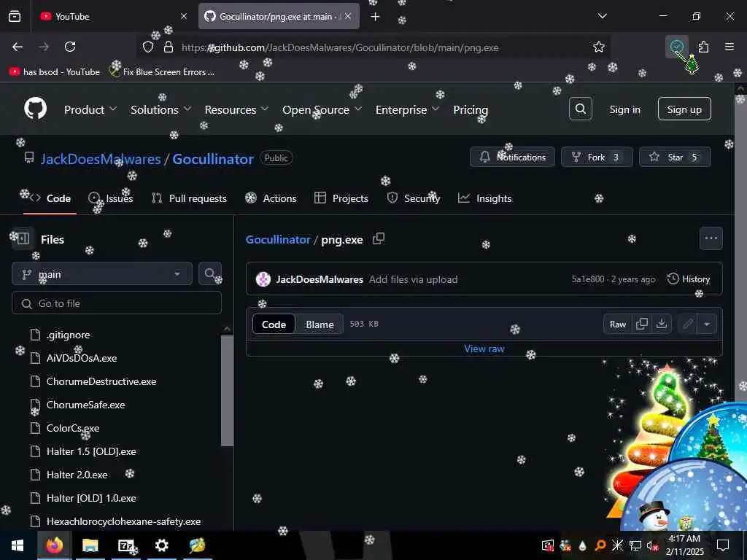The width and height of the screenshot is (747, 560).
Task: Open the Fix Blue Screen Errors bookmark
Action: click(162, 72)
